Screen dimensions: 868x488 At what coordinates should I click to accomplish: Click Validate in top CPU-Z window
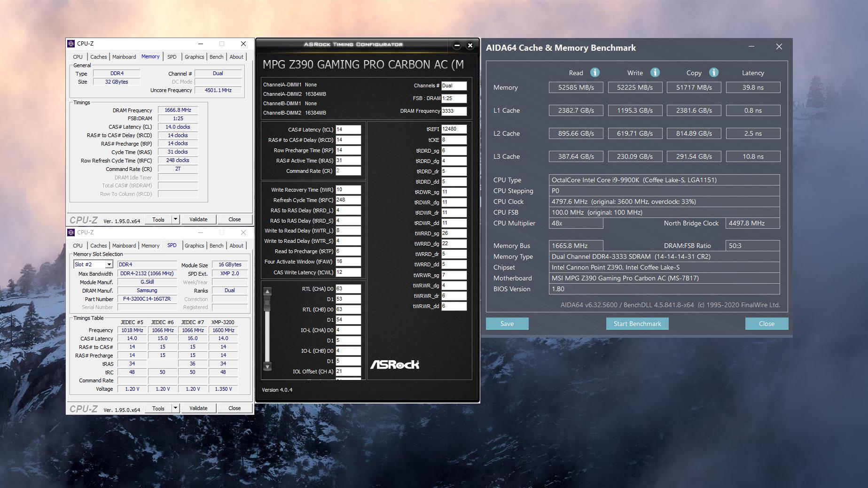[198, 219]
